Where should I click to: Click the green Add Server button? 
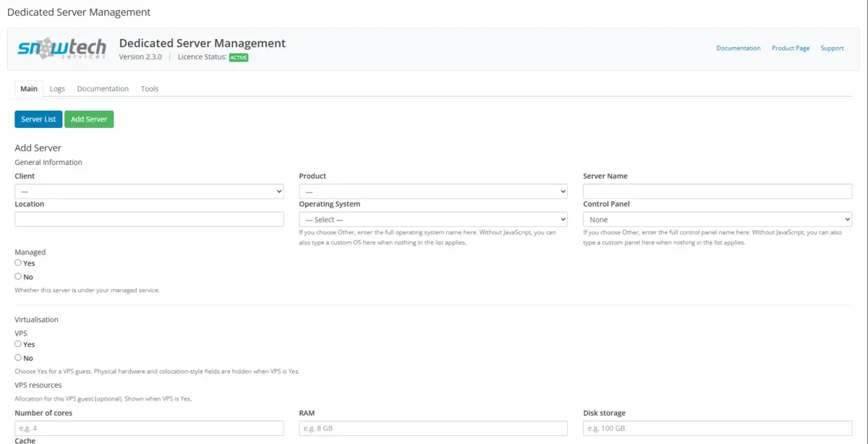[89, 119]
